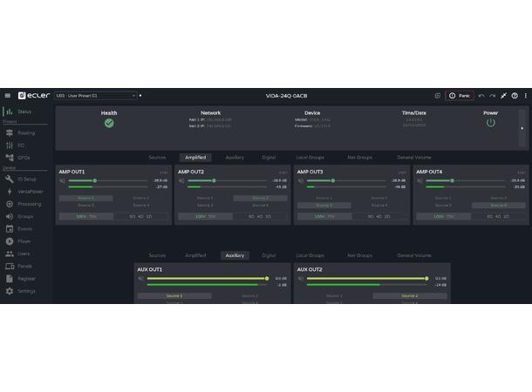Mute AMP OUT1 speaker toggle

pyautogui.click(x=63, y=180)
